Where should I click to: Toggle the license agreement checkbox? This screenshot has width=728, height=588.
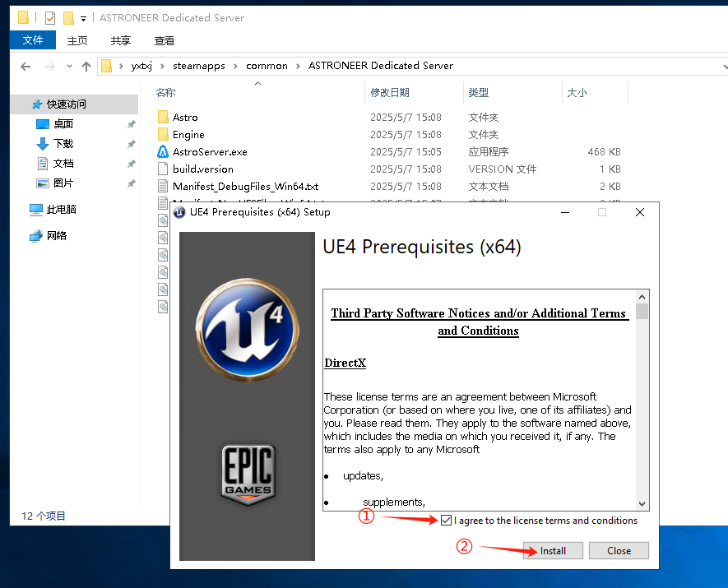(x=446, y=521)
